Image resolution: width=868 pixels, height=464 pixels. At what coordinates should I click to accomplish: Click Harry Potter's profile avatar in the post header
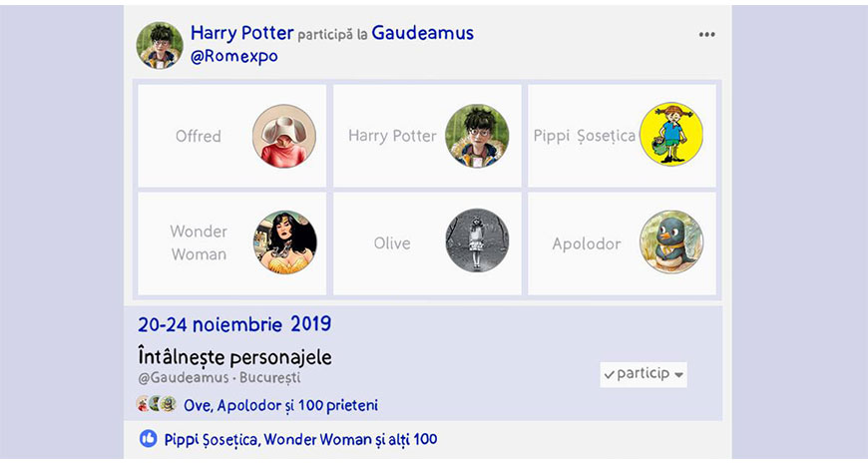160,45
